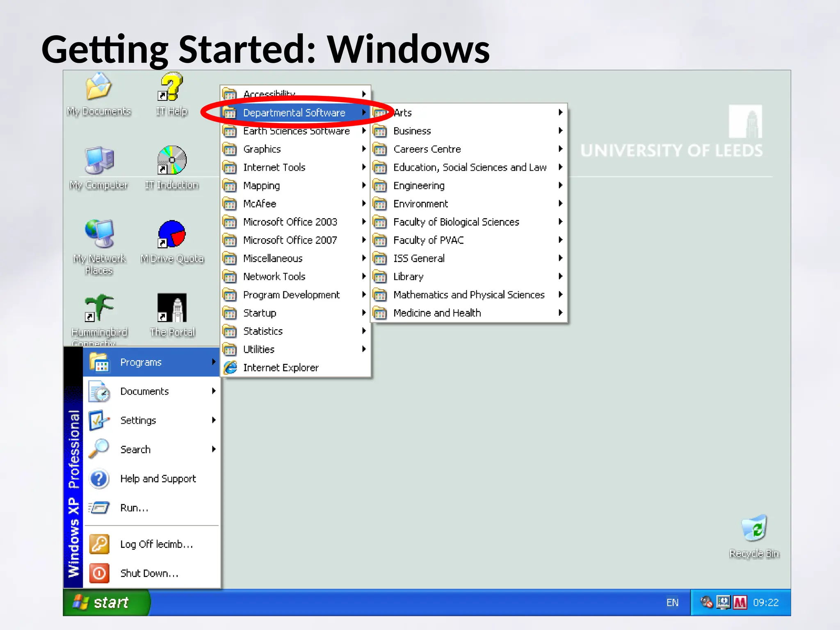Open Program Development folder entry

coord(295,294)
